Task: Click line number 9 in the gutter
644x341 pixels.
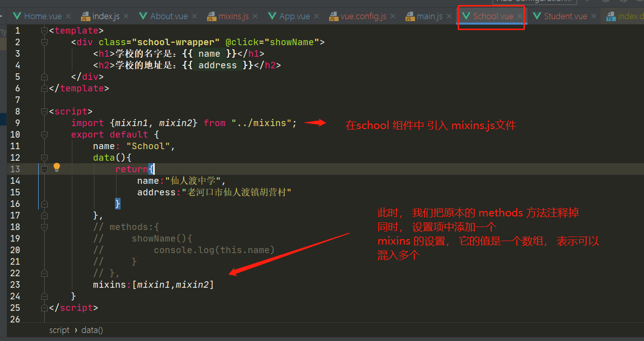Action: [17, 123]
